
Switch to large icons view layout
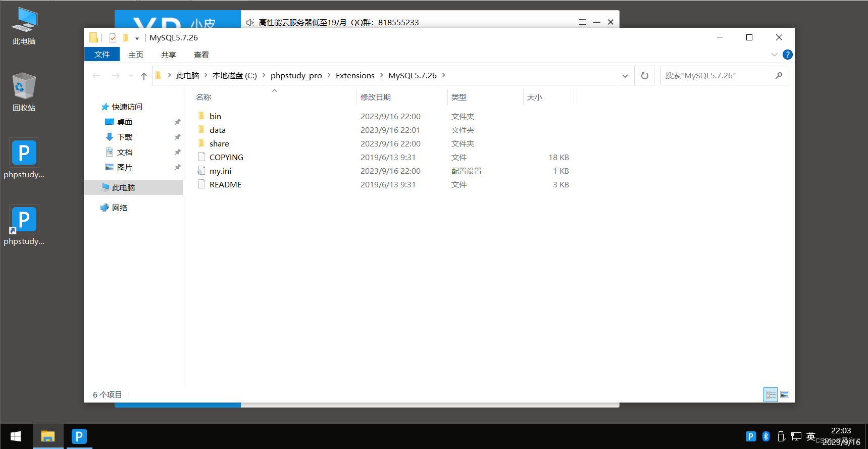click(x=785, y=394)
